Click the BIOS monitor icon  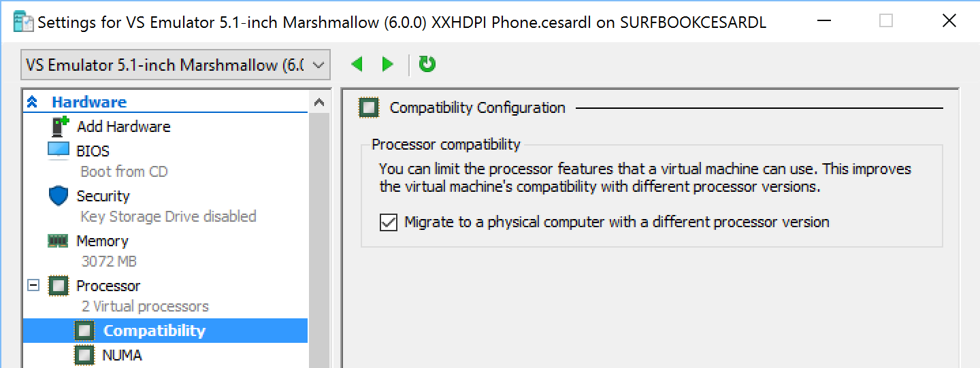click(x=59, y=150)
